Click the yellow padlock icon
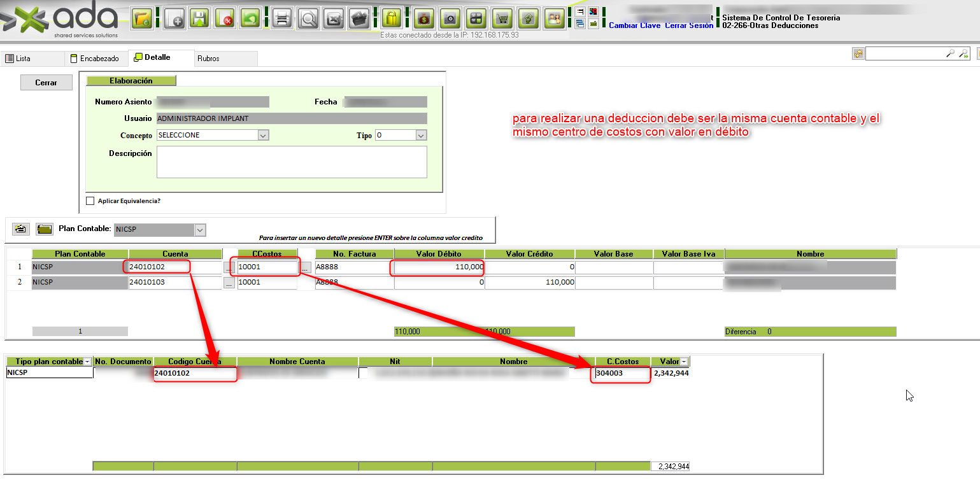Screen dimensions: 980x501 coord(392,18)
